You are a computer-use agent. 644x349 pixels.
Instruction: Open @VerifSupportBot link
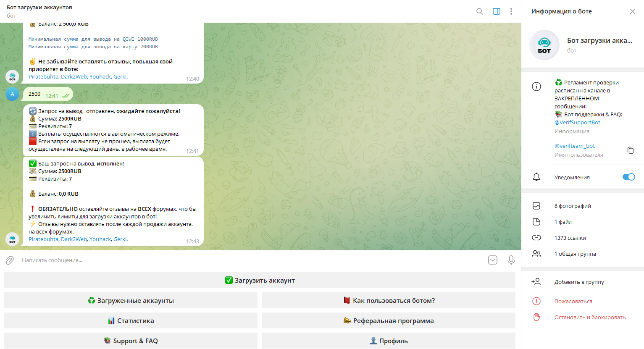(x=577, y=123)
